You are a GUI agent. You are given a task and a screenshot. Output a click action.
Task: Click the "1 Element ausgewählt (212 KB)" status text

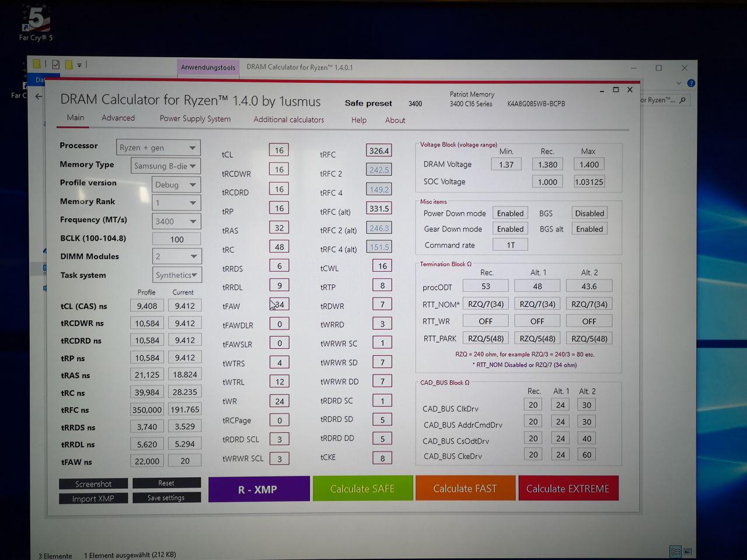(x=130, y=555)
